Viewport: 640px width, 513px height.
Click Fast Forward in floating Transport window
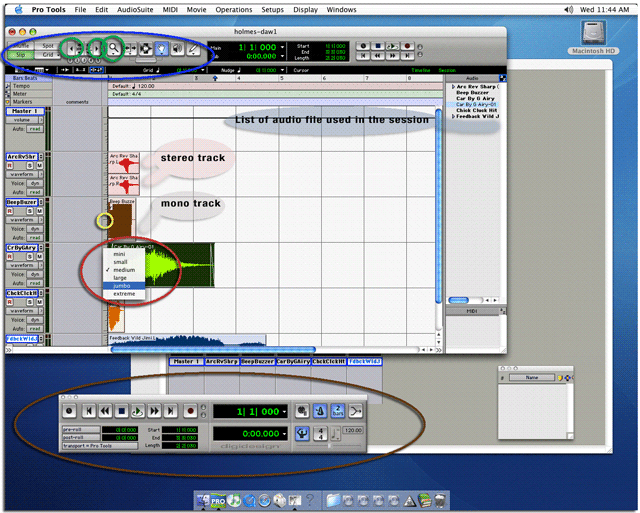click(154, 411)
